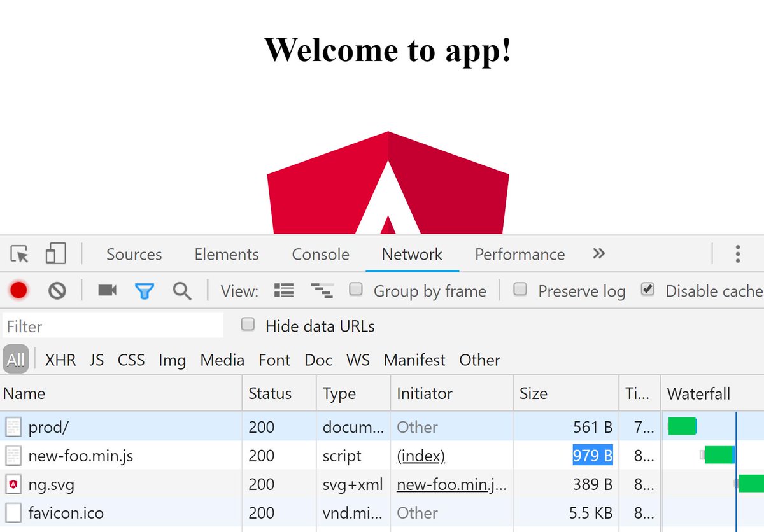Sort by Type column header

(x=353, y=393)
